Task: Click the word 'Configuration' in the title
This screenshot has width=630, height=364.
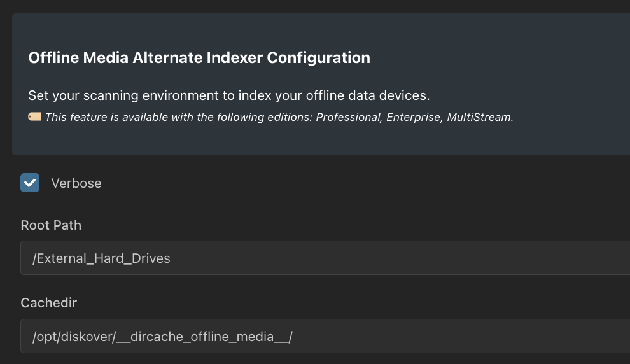Action: 319,58
